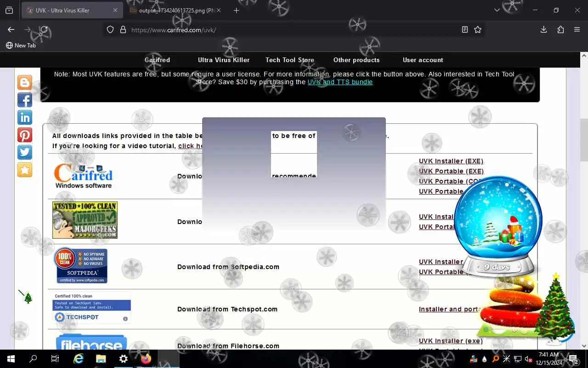
Task: Open a new tab with plus button
Action: (x=236, y=10)
